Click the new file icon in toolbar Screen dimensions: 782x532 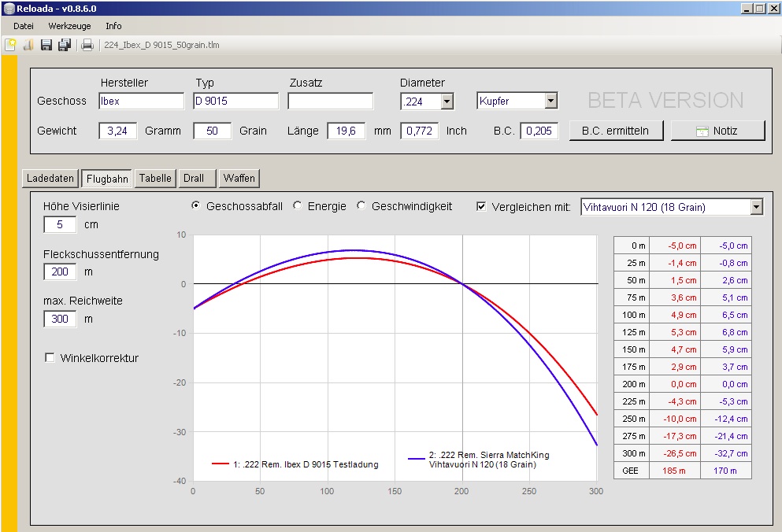[10, 45]
